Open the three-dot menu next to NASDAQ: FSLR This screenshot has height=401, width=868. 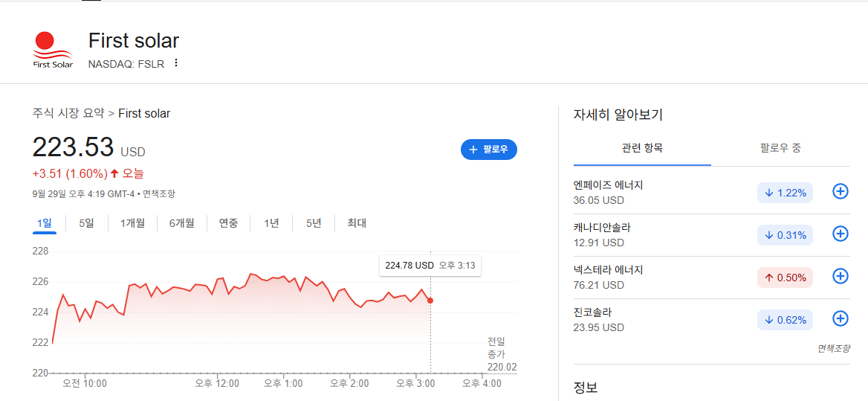(176, 63)
